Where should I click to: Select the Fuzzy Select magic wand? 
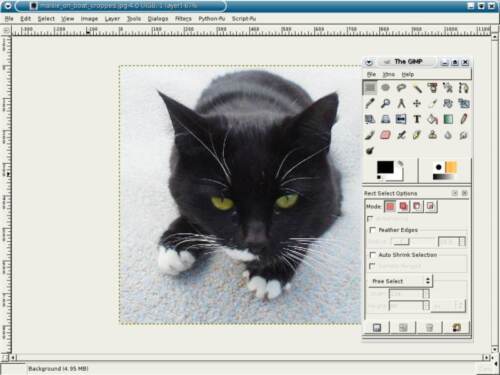click(x=417, y=88)
